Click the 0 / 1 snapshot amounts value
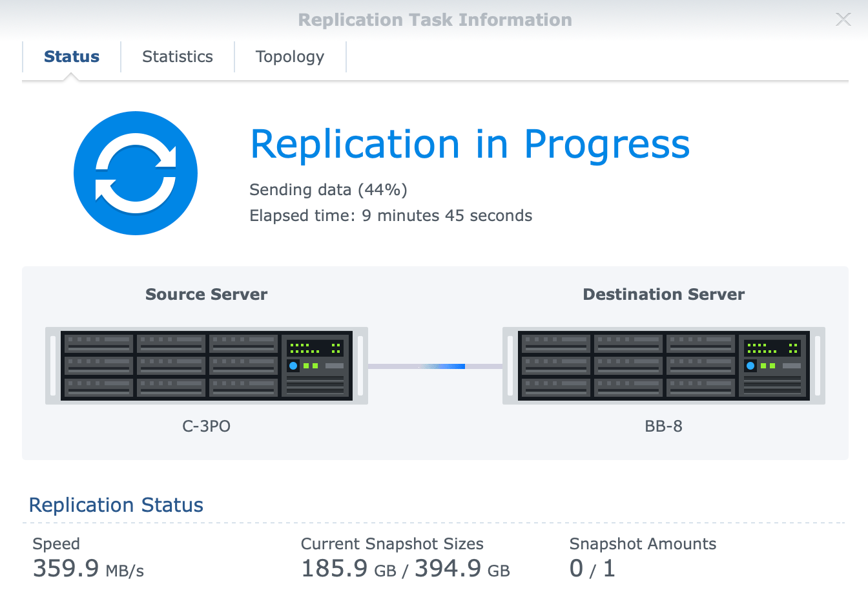868x601 pixels. point(592,569)
